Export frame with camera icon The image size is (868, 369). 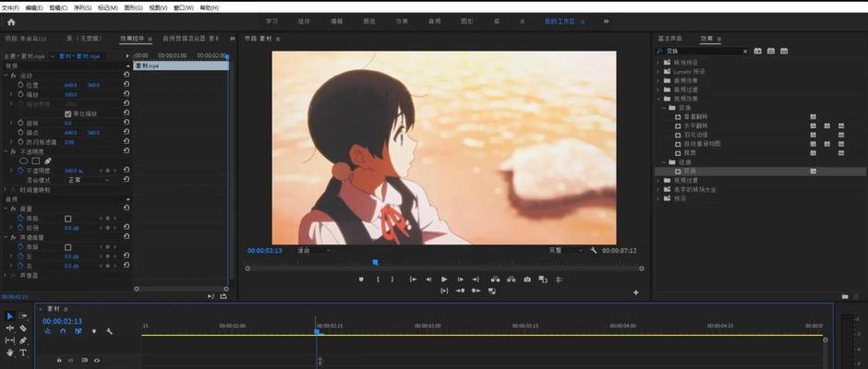click(x=527, y=280)
